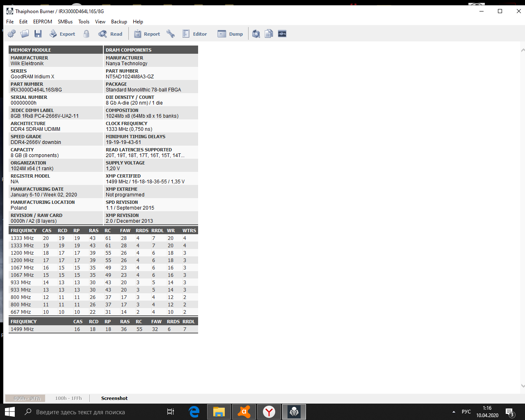The width and height of the screenshot is (525, 420).
Task: Click the DRAM COMPONENTS section header
Action: pyautogui.click(x=151, y=50)
